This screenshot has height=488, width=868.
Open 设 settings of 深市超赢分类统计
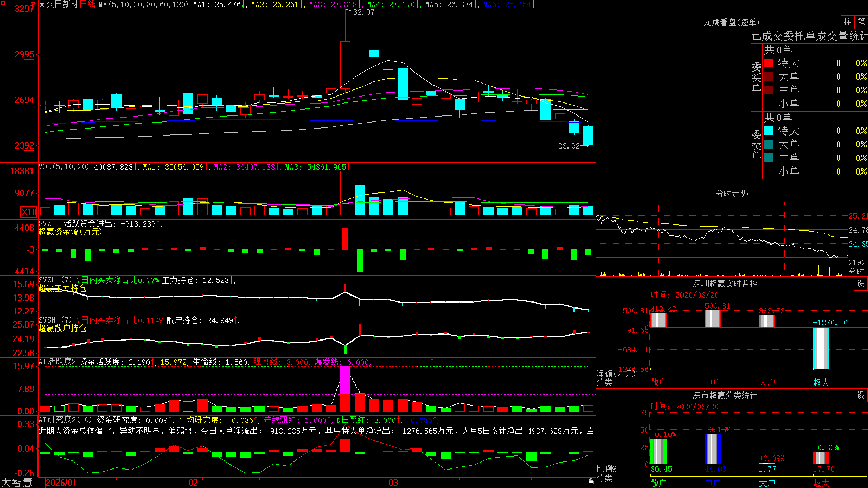(x=861, y=395)
